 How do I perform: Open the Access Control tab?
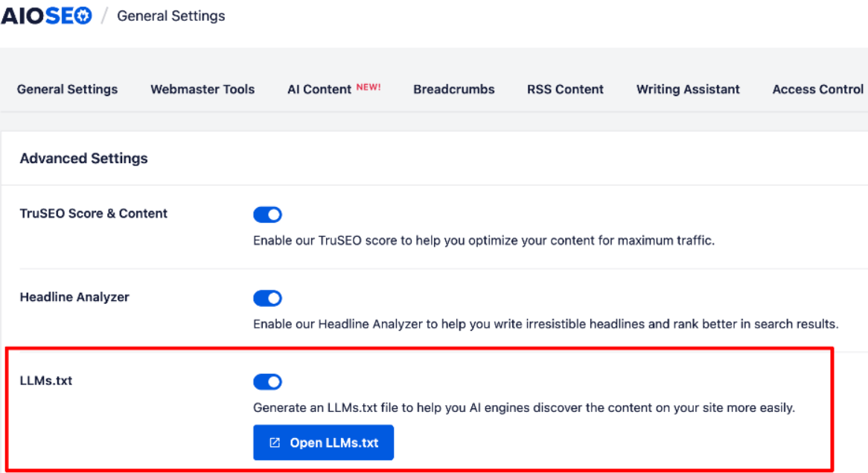[x=817, y=89]
